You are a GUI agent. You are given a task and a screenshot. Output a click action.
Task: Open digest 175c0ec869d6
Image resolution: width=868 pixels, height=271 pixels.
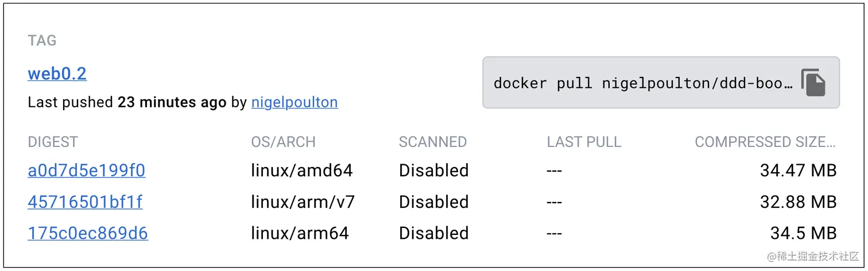click(x=88, y=233)
